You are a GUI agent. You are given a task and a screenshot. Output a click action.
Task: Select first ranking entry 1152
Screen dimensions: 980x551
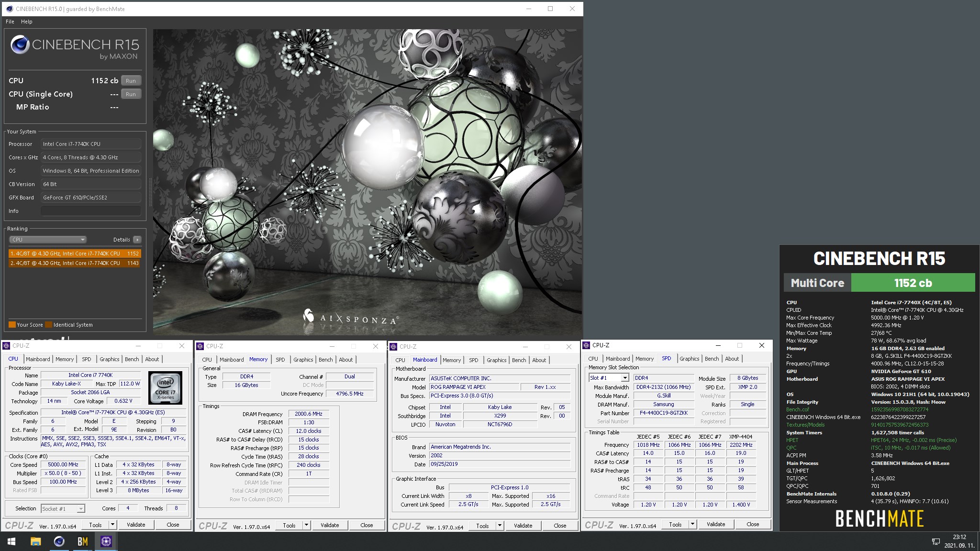(74, 253)
